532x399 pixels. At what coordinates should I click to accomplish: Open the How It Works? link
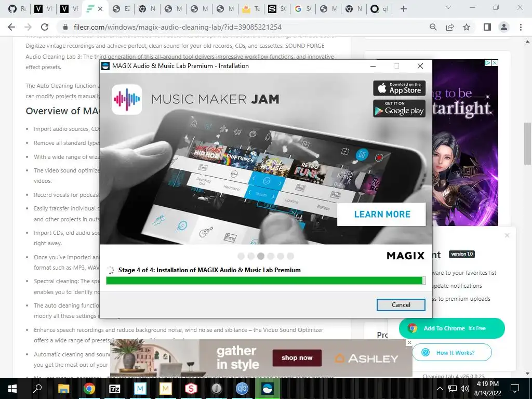pos(451,353)
